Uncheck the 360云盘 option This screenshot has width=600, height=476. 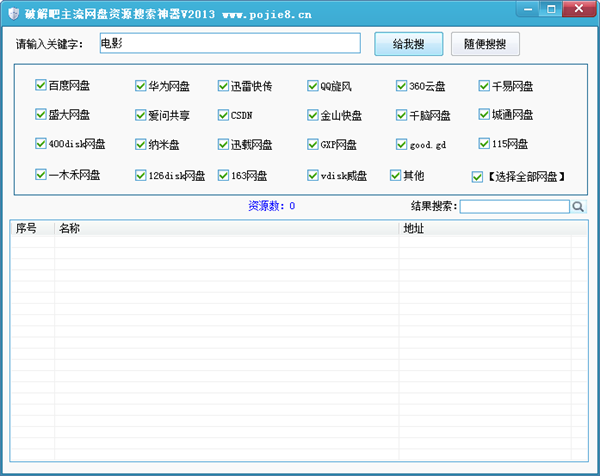402,86
